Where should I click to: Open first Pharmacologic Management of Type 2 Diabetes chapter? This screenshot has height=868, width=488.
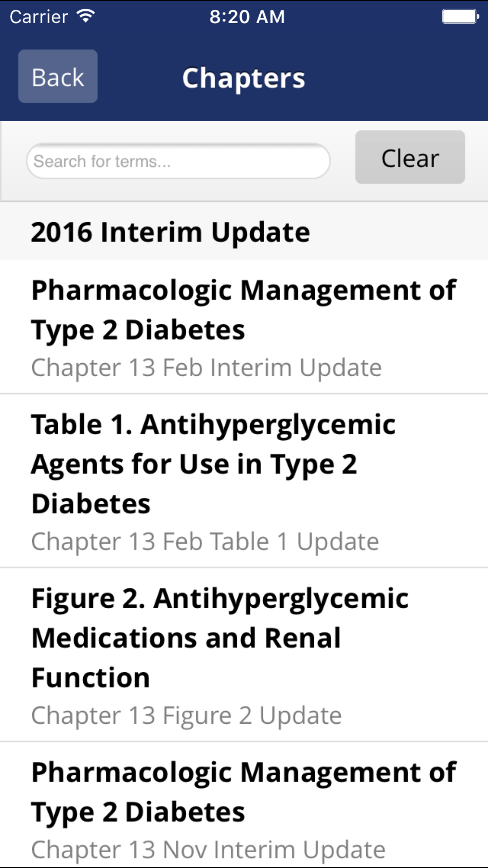click(x=244, y=310)
